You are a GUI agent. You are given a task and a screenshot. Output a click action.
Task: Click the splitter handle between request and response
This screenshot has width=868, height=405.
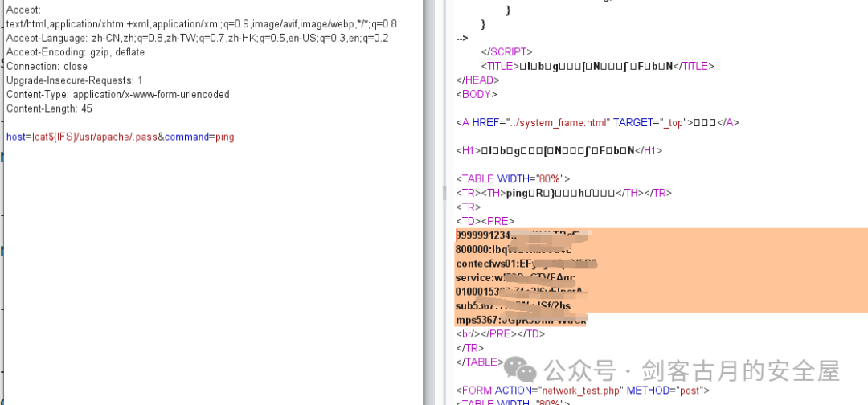(x=444, y=193)
